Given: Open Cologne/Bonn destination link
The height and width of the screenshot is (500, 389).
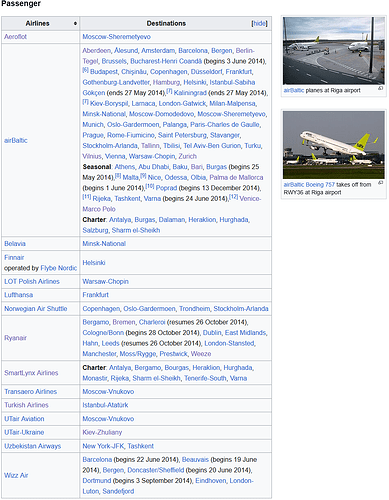Looking at the screenshot, I should (x=103, y=333).
